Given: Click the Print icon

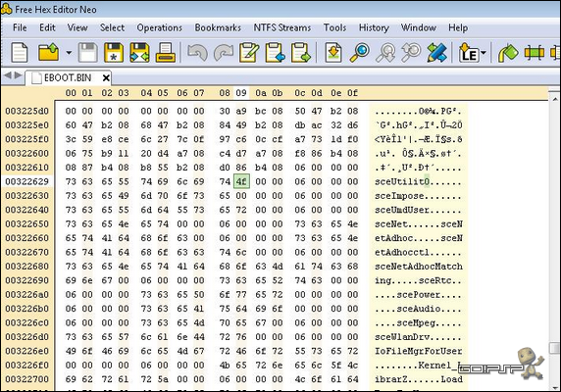Looking at the screenshot, I should pos(166,53).
